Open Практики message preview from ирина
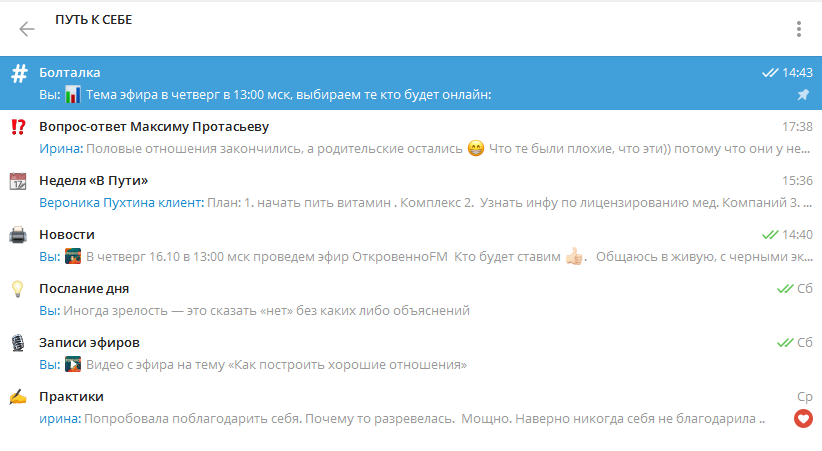 coord(420,419)
